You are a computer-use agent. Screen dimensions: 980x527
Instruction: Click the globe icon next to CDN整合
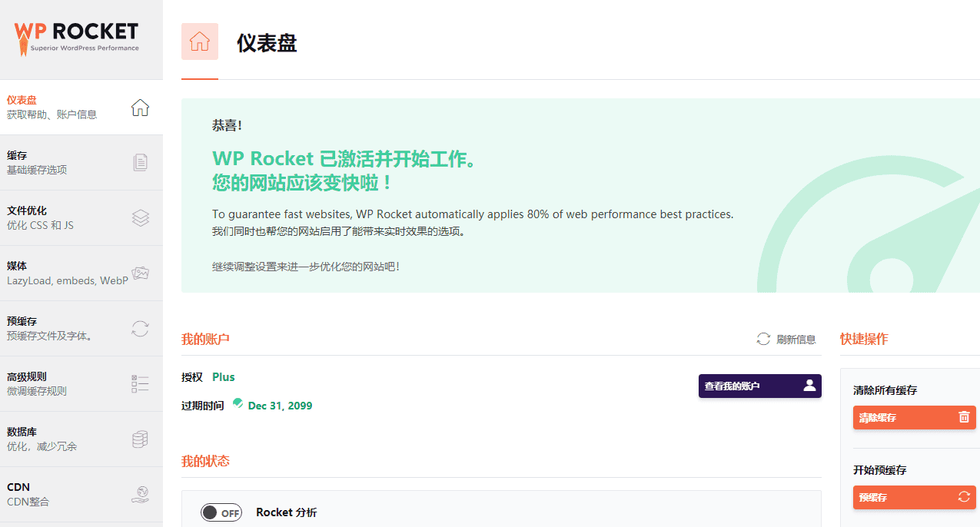tap(140, 494)
